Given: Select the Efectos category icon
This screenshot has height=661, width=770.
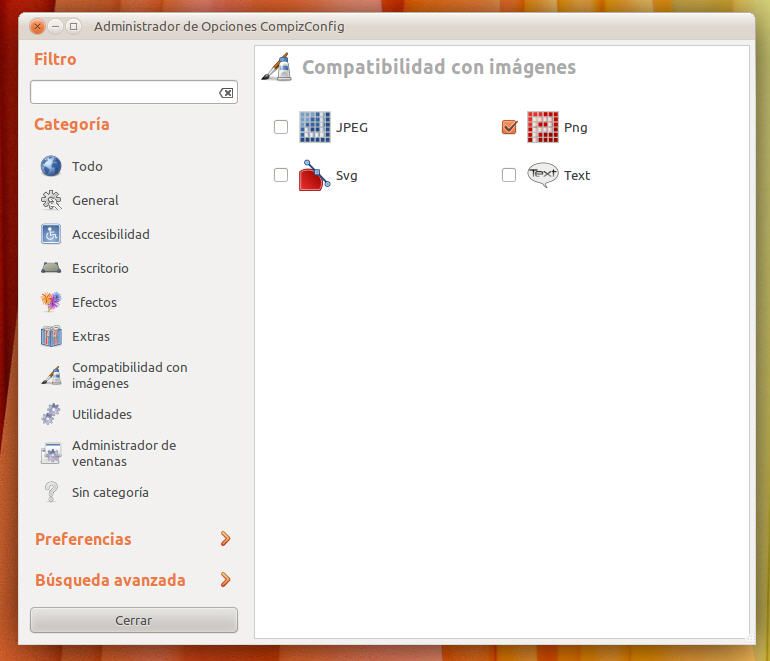Looking at the screenshot, I should (51, 302).
